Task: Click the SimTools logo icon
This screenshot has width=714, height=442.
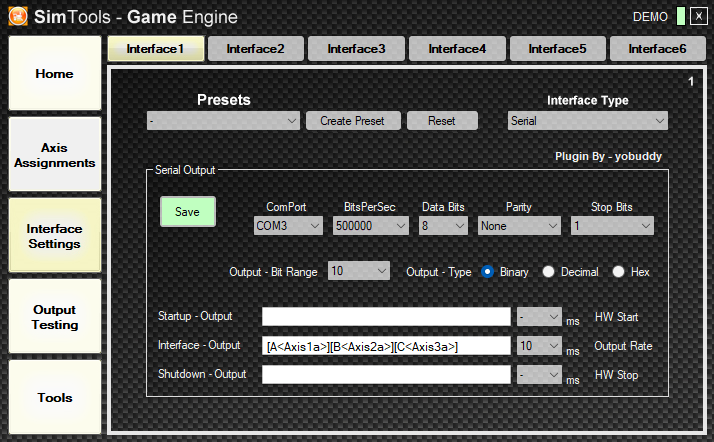Action: pyautogui.click(x=17, y=16)
